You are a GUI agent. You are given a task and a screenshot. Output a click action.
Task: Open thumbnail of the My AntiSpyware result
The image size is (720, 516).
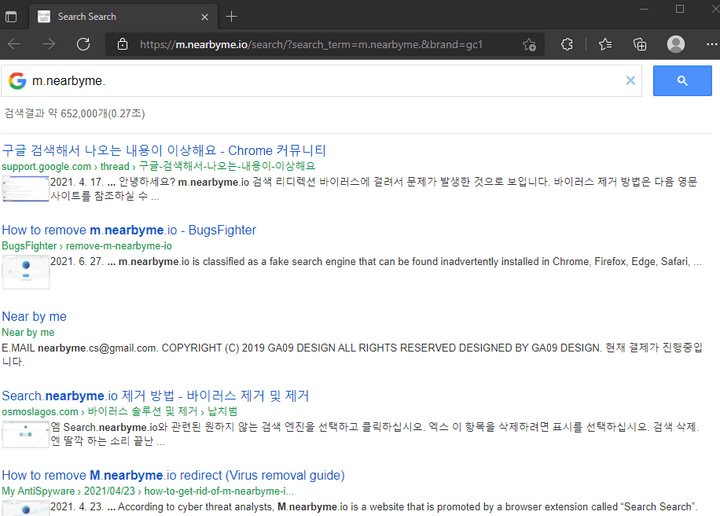coord(26,508)
